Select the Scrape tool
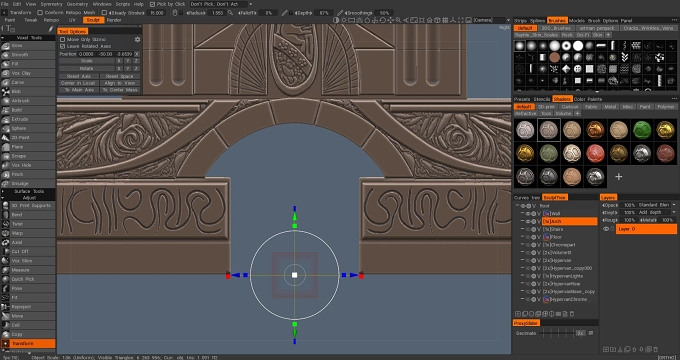This screenshot has height=360, width=680. (x=28, y=156)
